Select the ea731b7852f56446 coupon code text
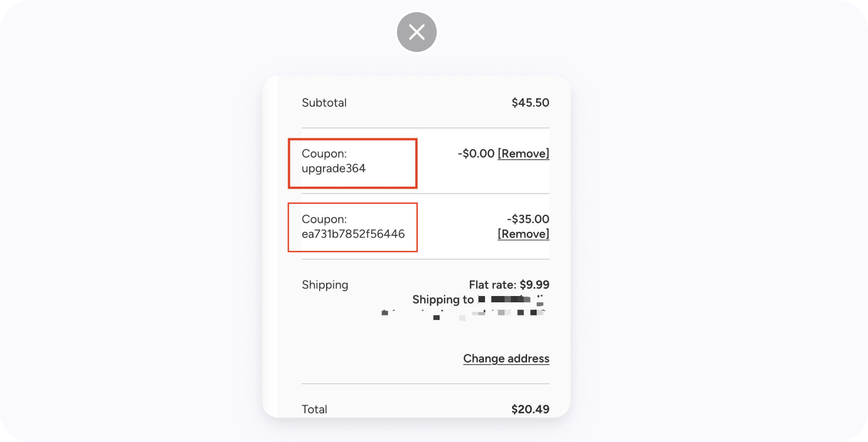 353,234
